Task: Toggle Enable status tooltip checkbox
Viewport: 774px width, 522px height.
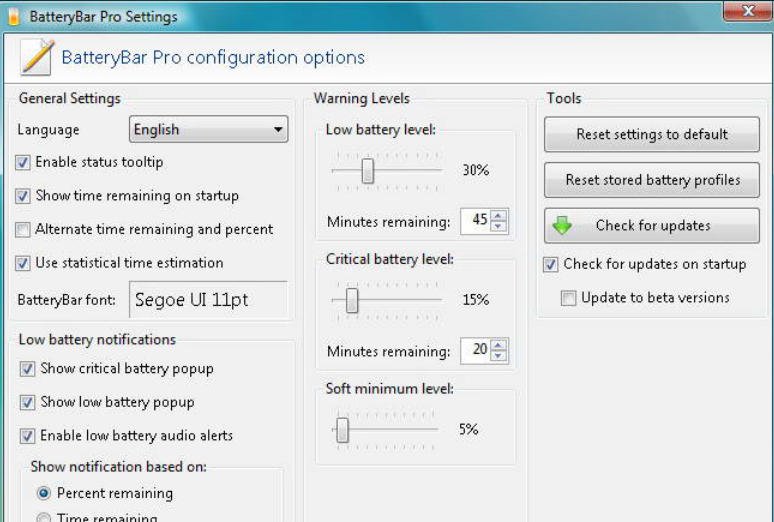Action: point(23,162)
